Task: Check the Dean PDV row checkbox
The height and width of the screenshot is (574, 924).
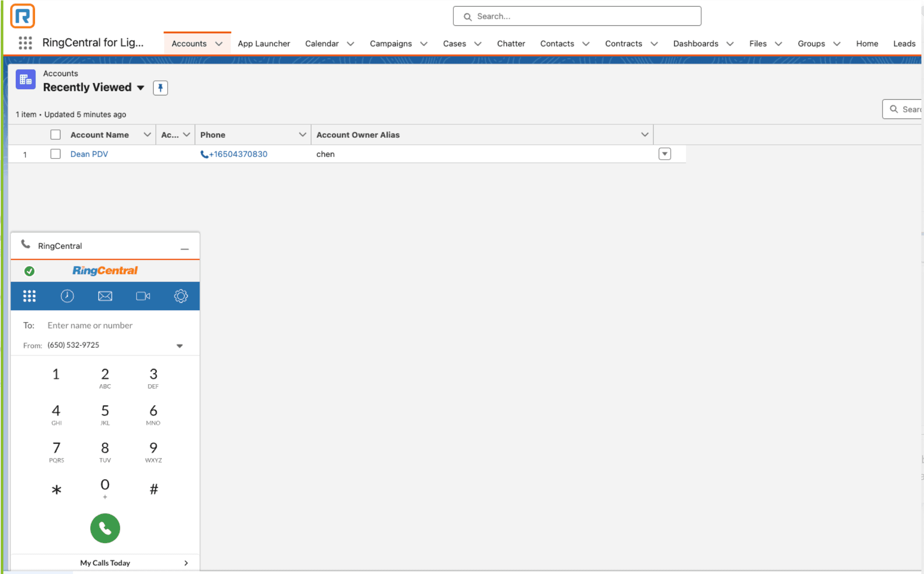Action: [x=55, y=154]
